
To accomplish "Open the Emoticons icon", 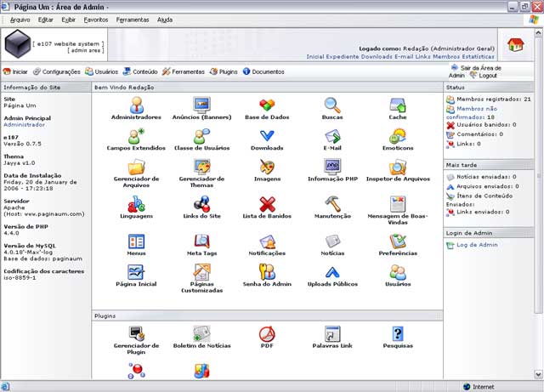I will [x=398, y=136].
